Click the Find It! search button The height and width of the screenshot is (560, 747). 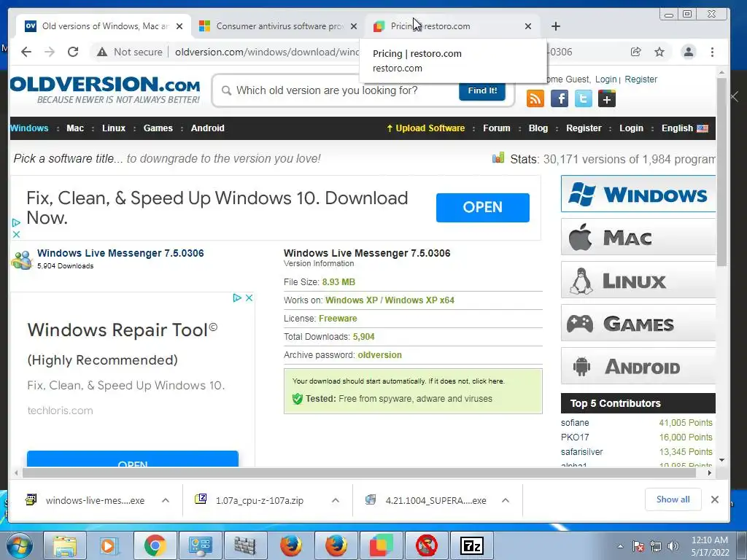pos(482,90)
